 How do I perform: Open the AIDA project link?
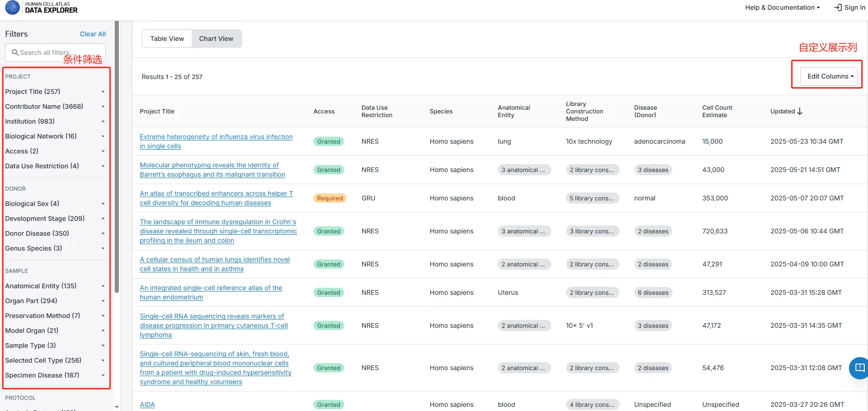coord(147,404)
